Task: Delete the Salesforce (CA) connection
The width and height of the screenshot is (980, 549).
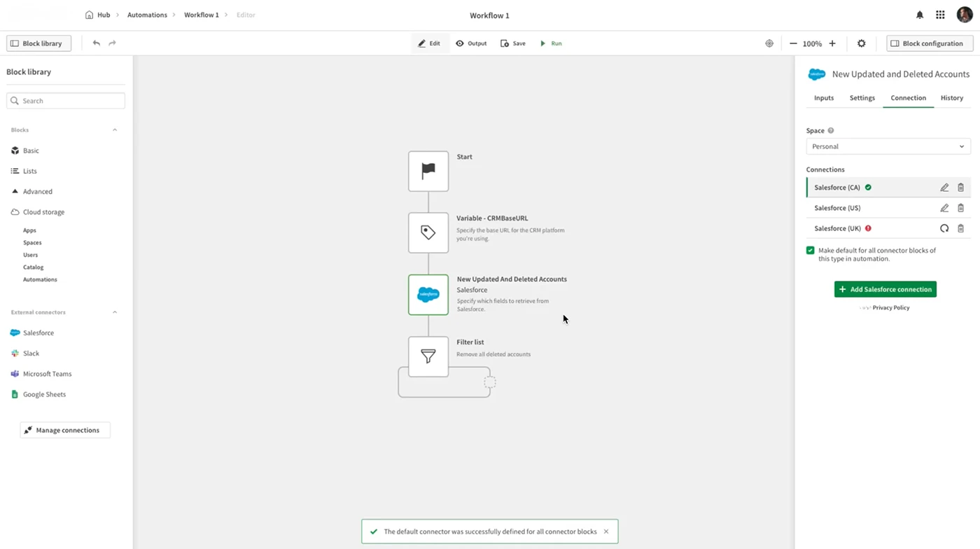Action: 960,188
